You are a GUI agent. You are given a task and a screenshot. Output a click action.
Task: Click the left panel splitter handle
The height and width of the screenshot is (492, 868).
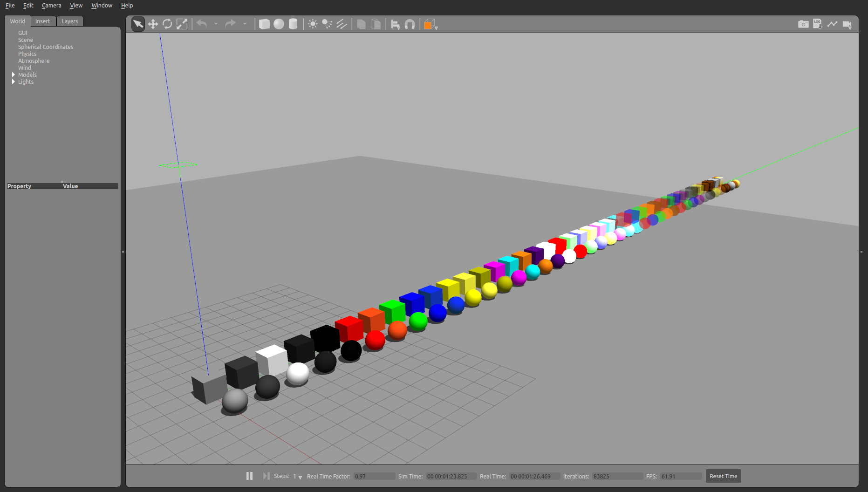pos(123,251)
